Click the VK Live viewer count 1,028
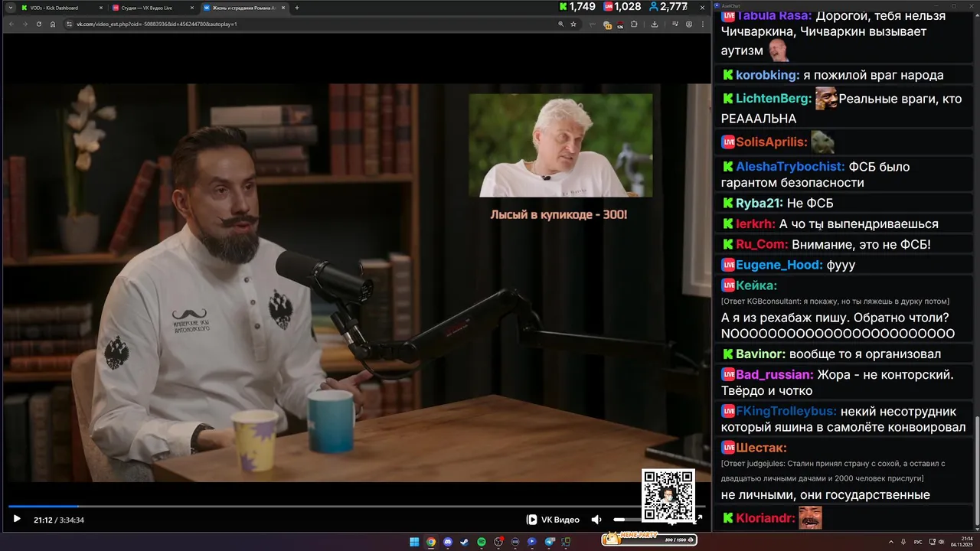 click(622, 6)
